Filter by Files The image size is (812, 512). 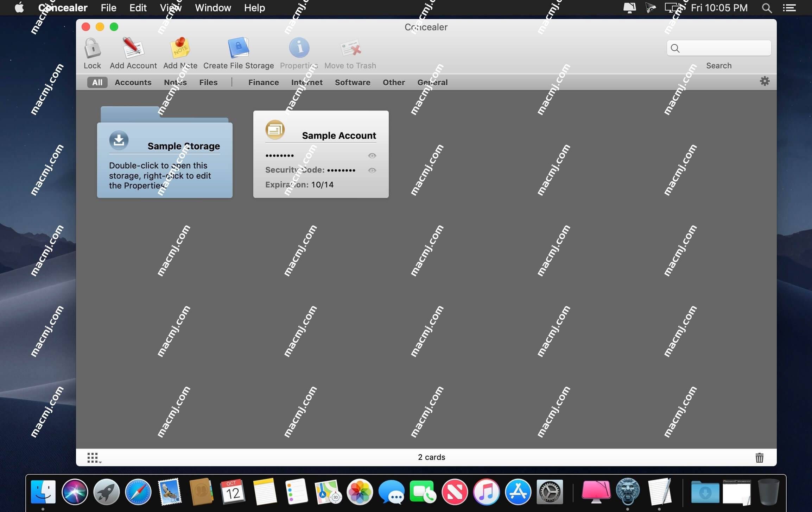[x=208, y=82]
